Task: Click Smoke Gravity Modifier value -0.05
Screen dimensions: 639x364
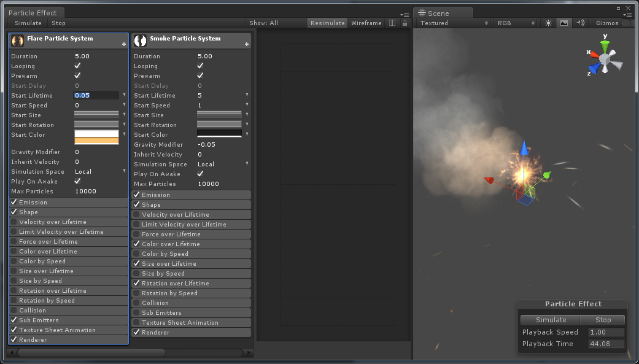Action: [207, 145]
